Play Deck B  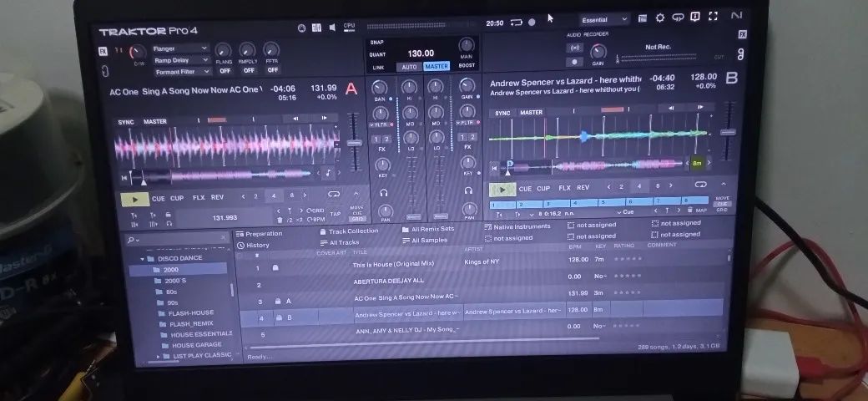(x=502, y=190)
